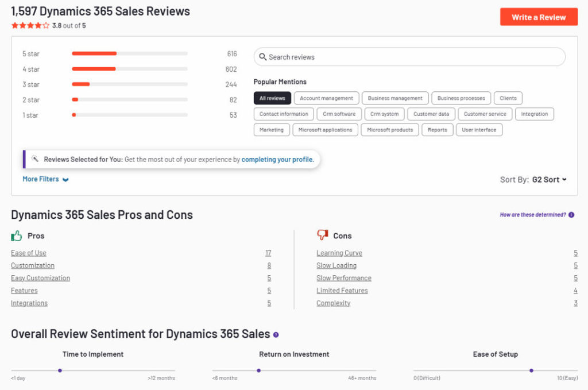Image resolution: width=588 pixels, height=390 pixels.
Task: Filter by Contact information mention
Action: pos(284,114)
